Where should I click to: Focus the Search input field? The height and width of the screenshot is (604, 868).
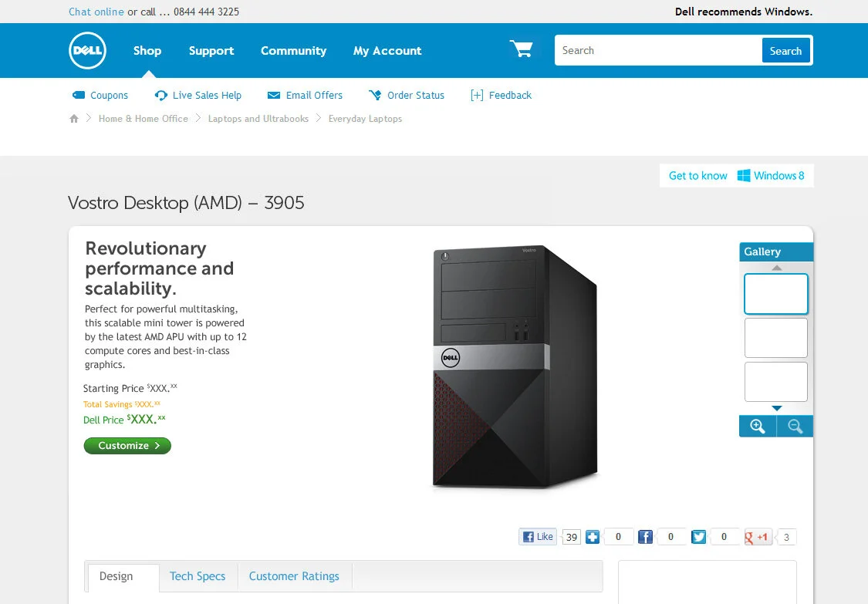coord(659,50)
